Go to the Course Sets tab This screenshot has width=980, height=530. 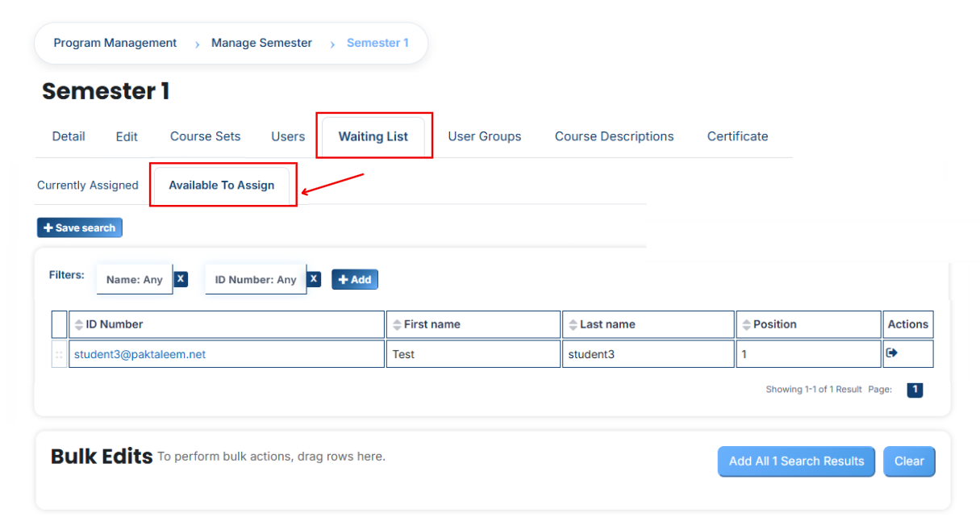(205, 136)
